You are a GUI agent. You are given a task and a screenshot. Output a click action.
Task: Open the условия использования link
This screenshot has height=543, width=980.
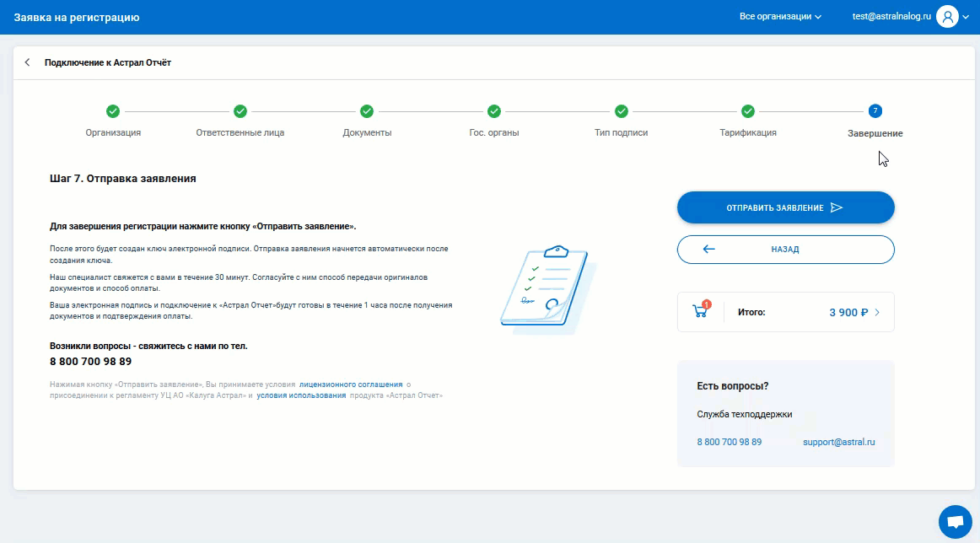(301, 395)
